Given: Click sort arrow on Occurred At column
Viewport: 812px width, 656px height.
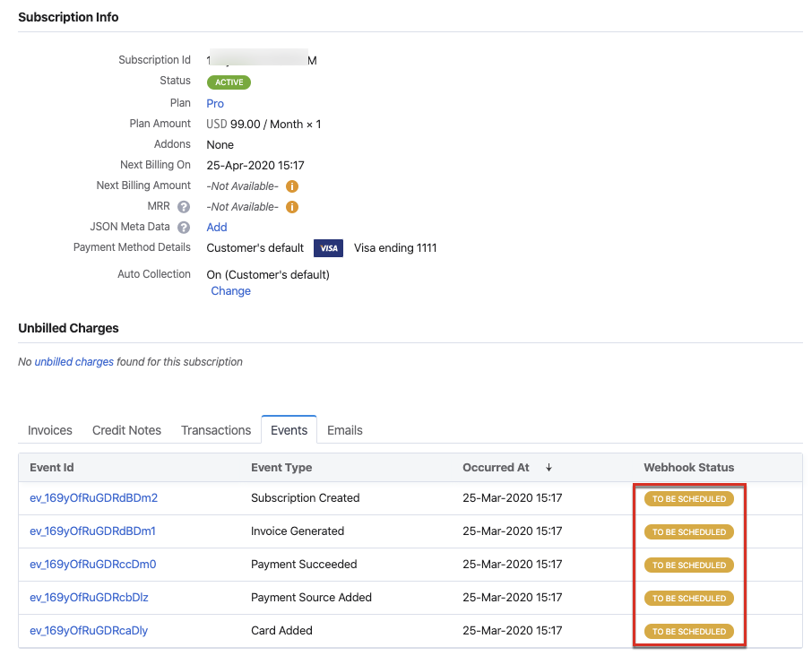Looking at the screenshot, I should click(549, 468).
